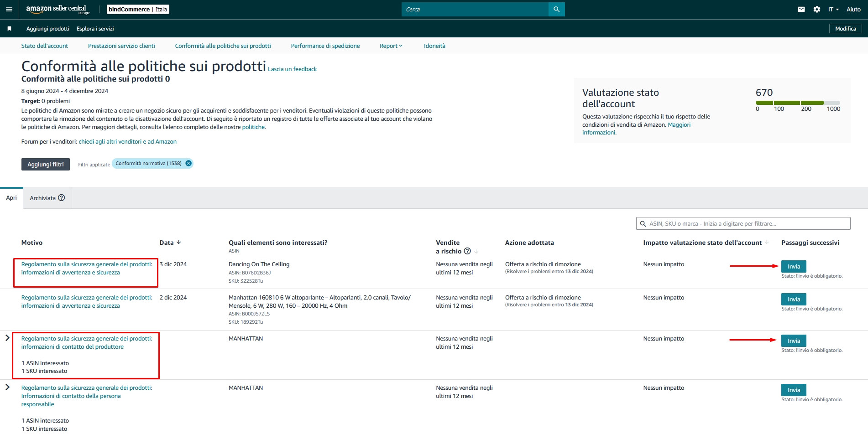868x434 pixels.
Task: Click the search magnifier button
Action: pyautogui.click(x=556, y=10)
